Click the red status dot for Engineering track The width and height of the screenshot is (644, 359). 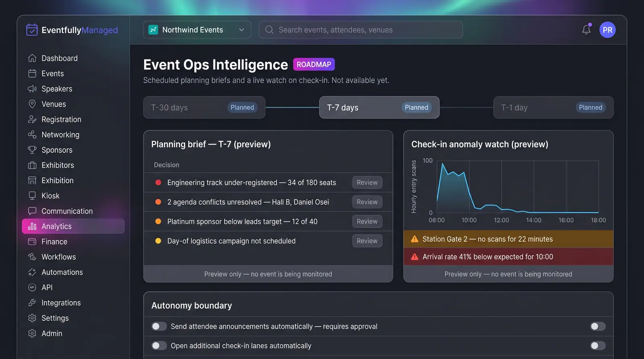click(x=158, y=183)
